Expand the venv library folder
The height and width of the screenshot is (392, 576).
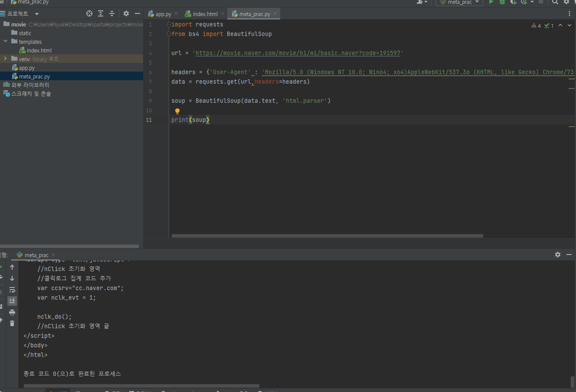pos(5,59)
